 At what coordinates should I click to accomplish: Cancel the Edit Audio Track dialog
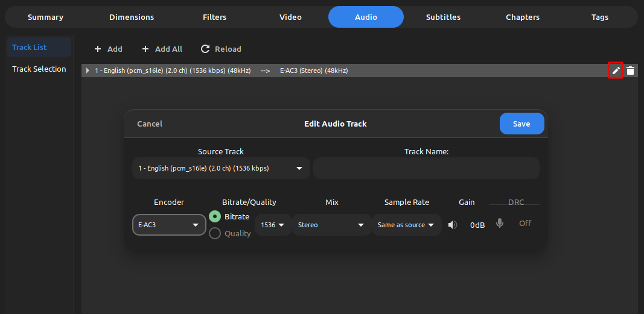click(150, 124)
